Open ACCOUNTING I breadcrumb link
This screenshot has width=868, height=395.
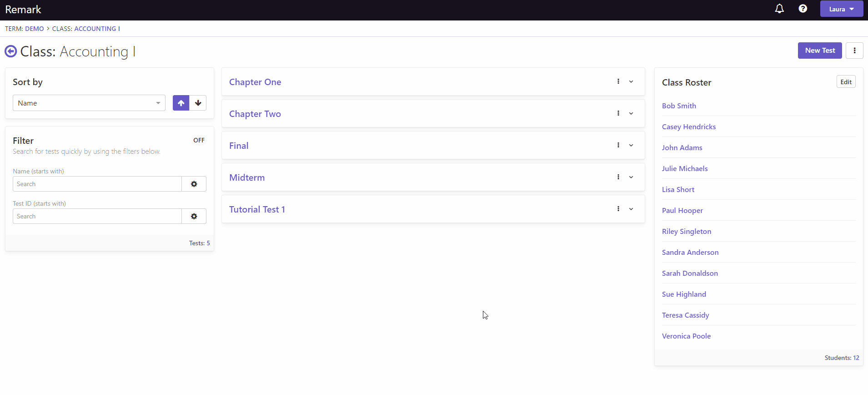[x=97, y=29]
